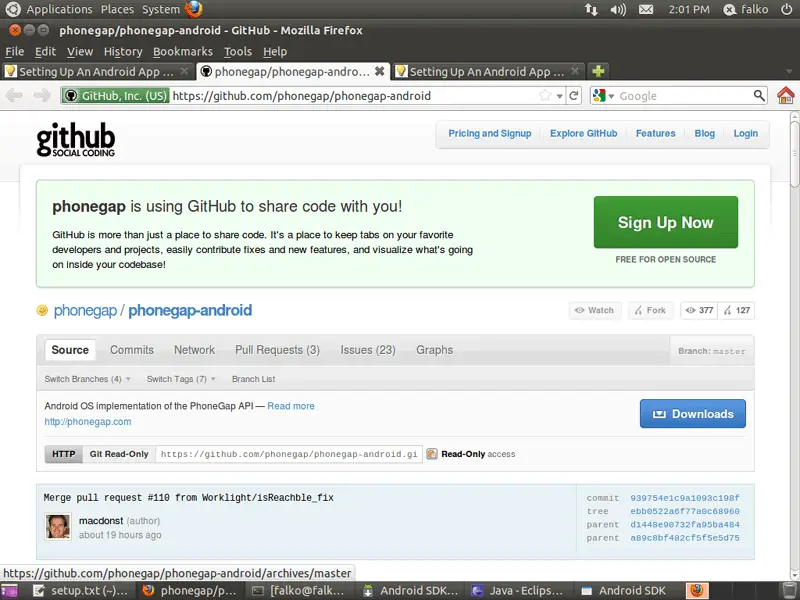Click the power session icon
This screenshot has width=800, height=600.
787,9
